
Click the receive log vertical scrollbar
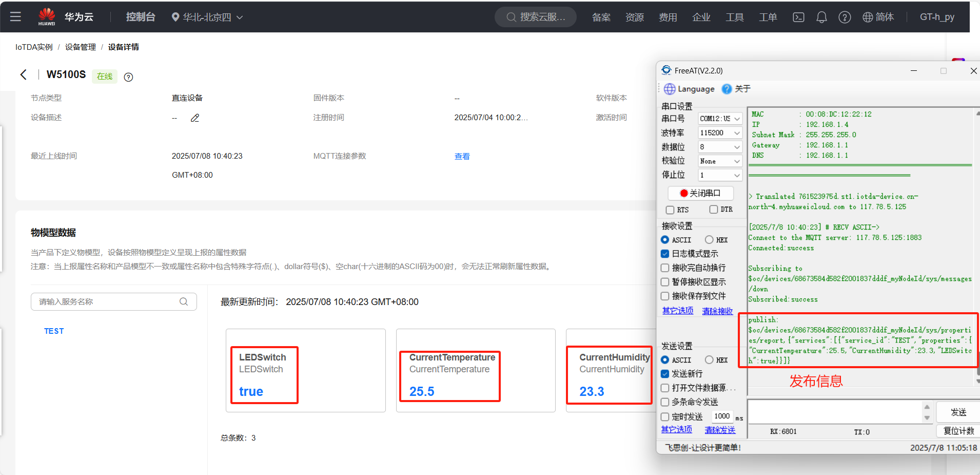click(977, 246)
